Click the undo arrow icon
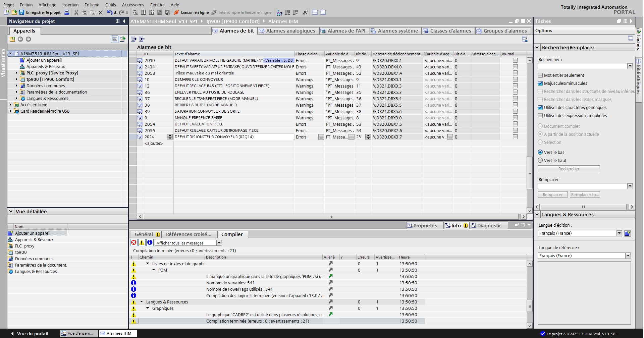Viewport: 644px width, 338px height. coord(109,12)
